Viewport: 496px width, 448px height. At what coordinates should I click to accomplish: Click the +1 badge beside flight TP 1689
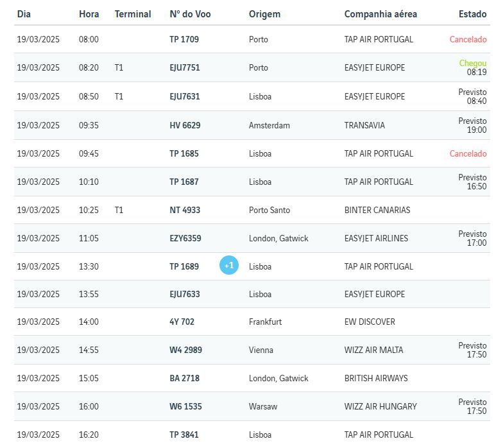point(229,265)
